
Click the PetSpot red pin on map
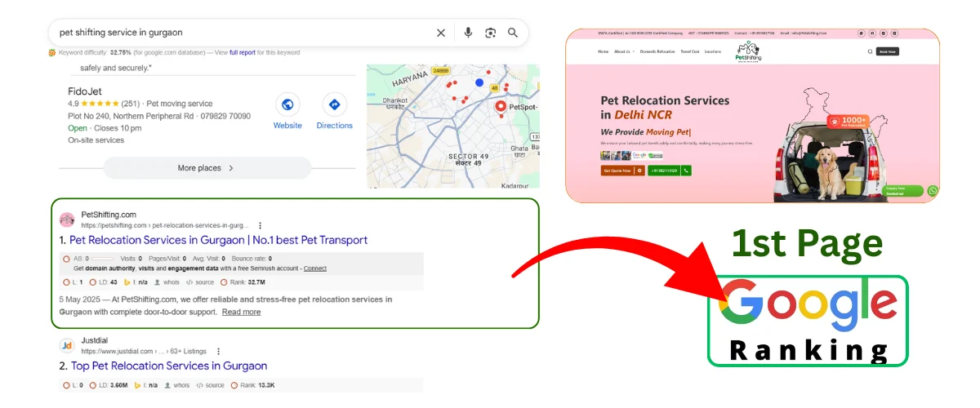(x=501, y=106)
